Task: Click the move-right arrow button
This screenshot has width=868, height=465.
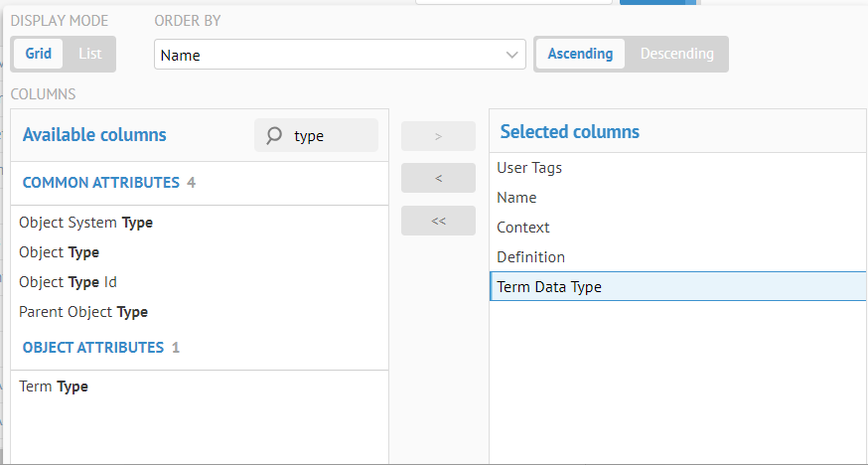Action: [438, 136]
